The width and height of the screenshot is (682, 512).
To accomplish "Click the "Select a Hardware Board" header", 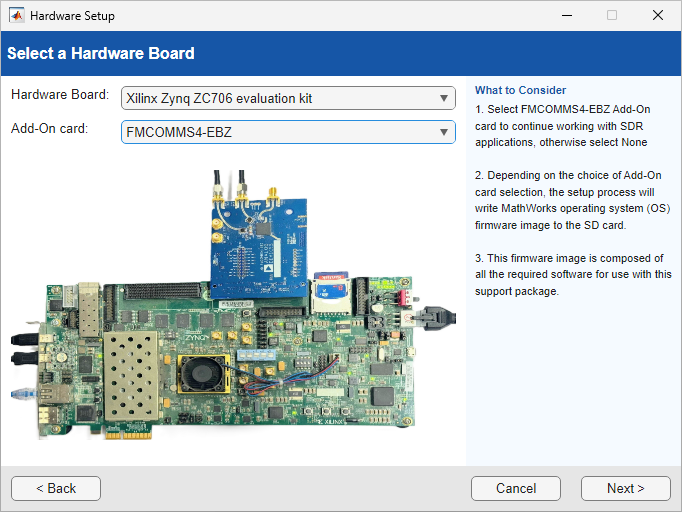I will 101,53.
